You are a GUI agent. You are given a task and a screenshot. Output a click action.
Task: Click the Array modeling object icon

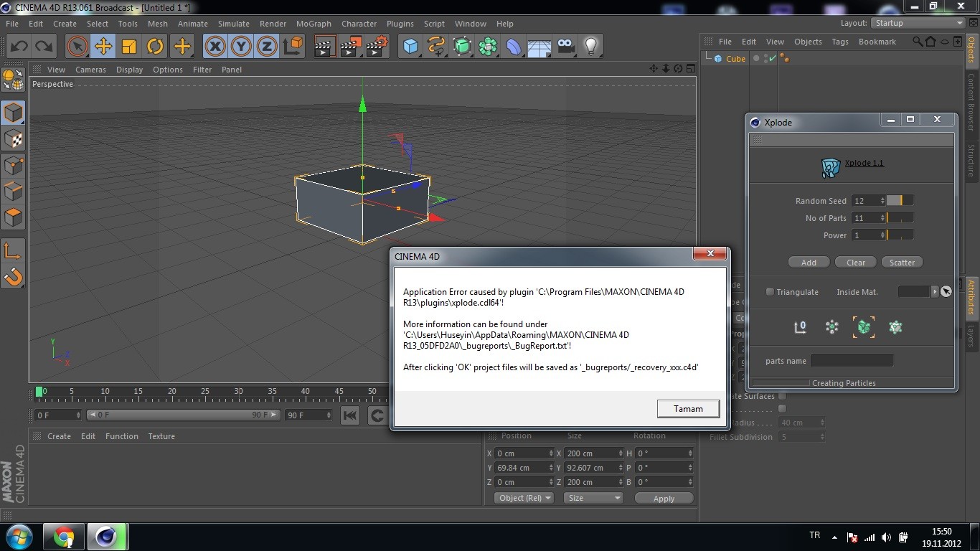(488, 47)
